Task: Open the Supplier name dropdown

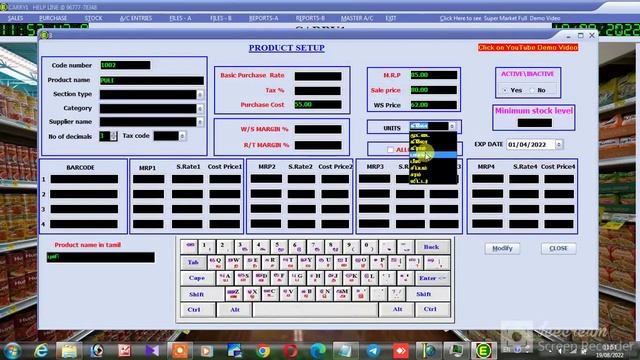Action: point(200,122)
